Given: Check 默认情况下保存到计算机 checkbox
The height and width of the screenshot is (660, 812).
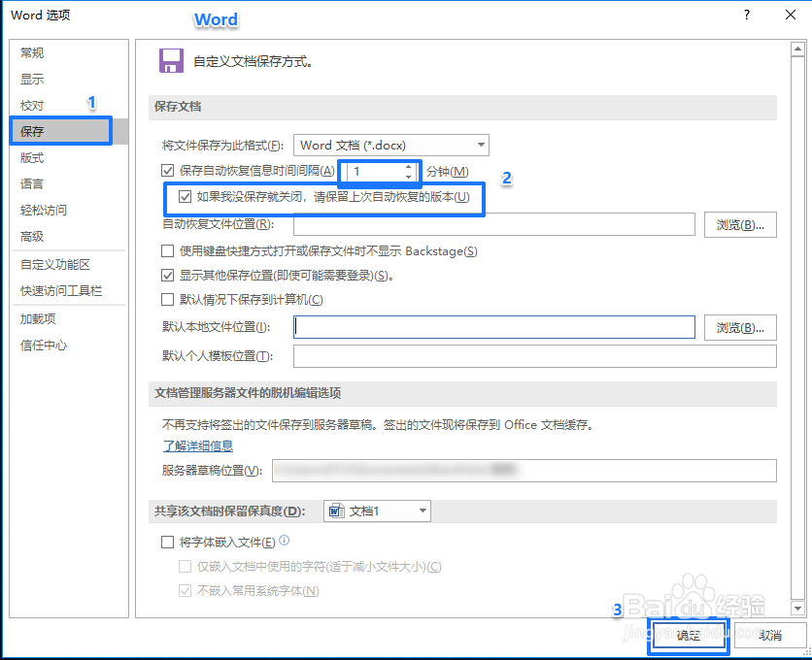Looking at the screenshot, I should (x=167, y=300).
